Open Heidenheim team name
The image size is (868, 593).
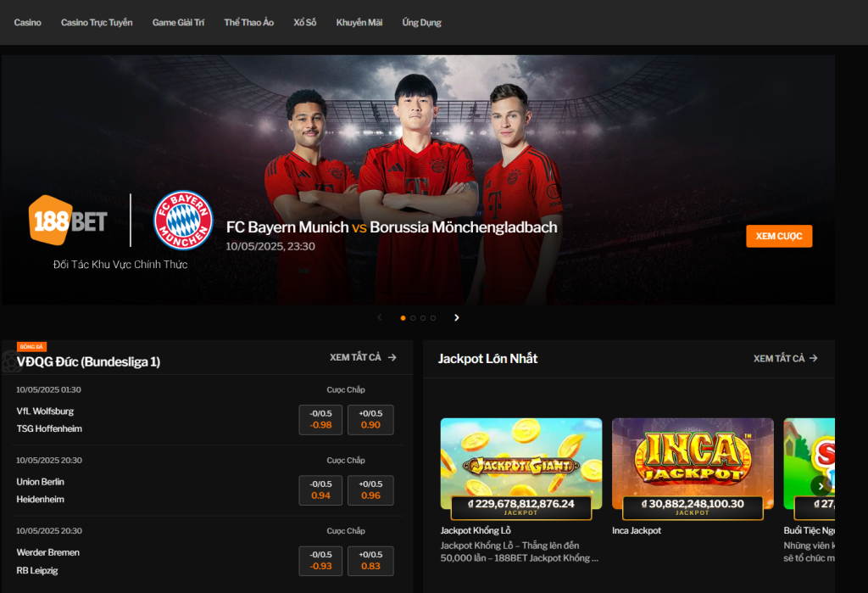point(41,500)
